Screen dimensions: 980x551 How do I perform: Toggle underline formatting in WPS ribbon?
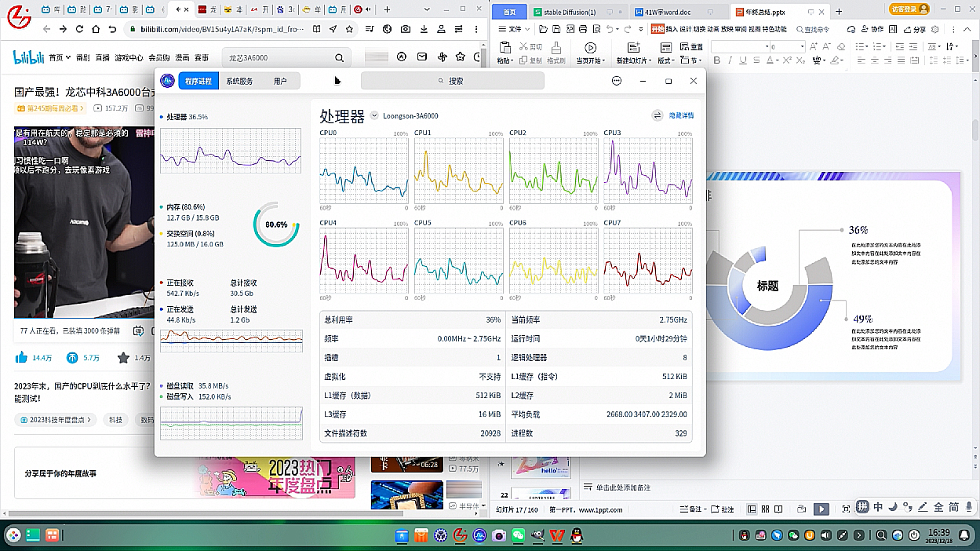coord(745,60)
